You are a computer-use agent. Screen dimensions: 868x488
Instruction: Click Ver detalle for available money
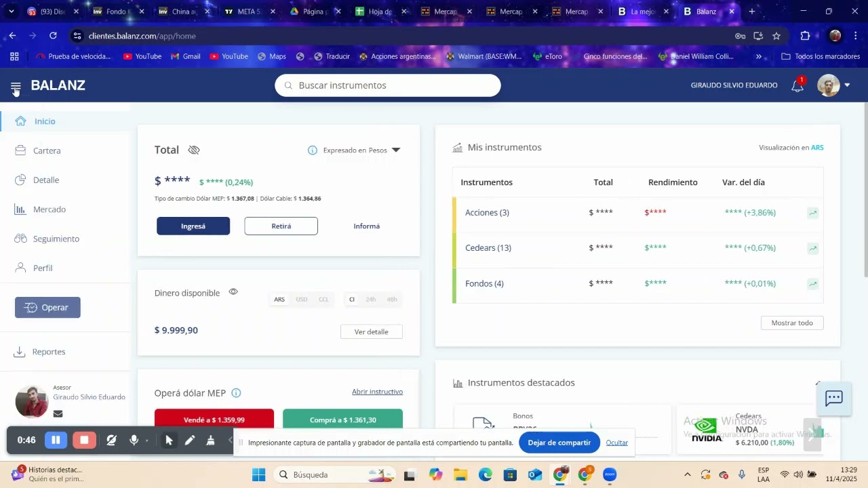coord(372,331)
